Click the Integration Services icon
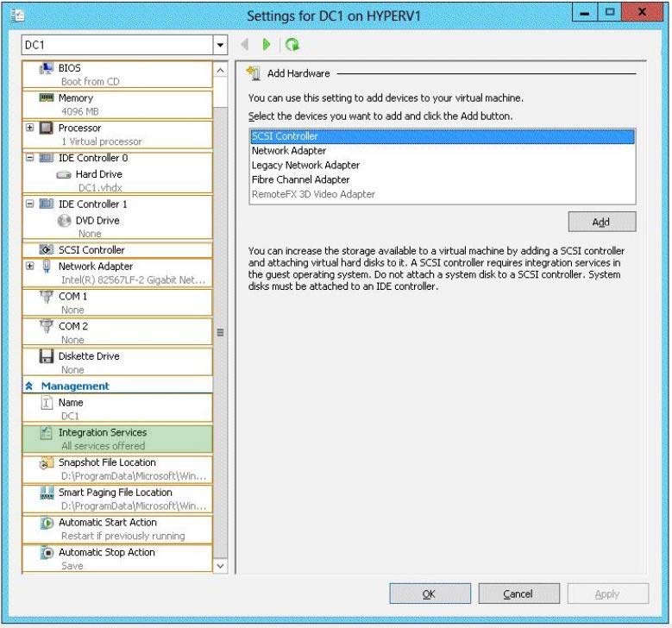Screen dimensions: 672x628 pos(47,432)
